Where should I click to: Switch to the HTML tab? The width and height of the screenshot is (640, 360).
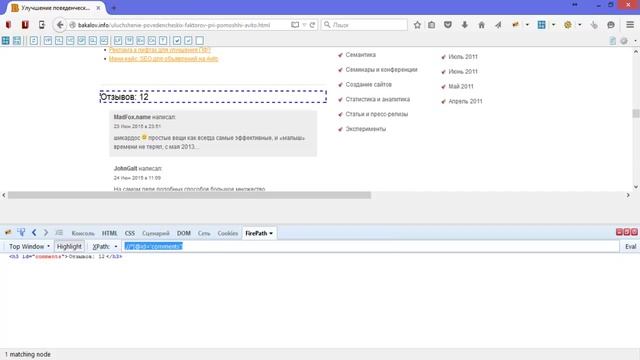click(109, 233)
